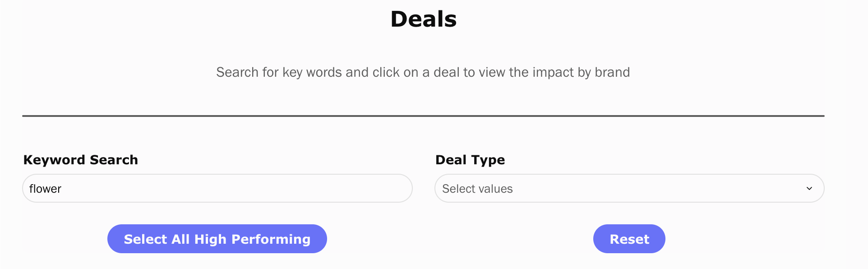868x269 pixels.
Task: Click inside the Keyword Search field
Action: [x=217, y=189]
